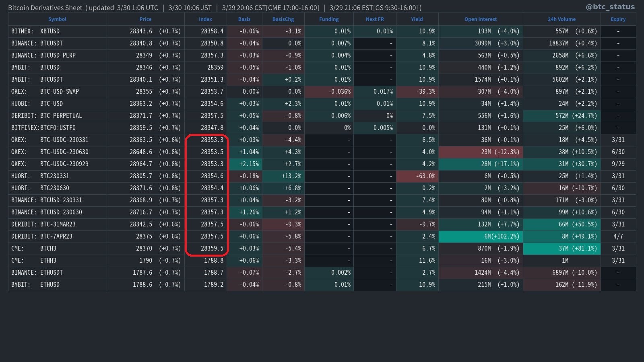
Task: Click the 1788.8 index cell
Action: coord(206,261)
